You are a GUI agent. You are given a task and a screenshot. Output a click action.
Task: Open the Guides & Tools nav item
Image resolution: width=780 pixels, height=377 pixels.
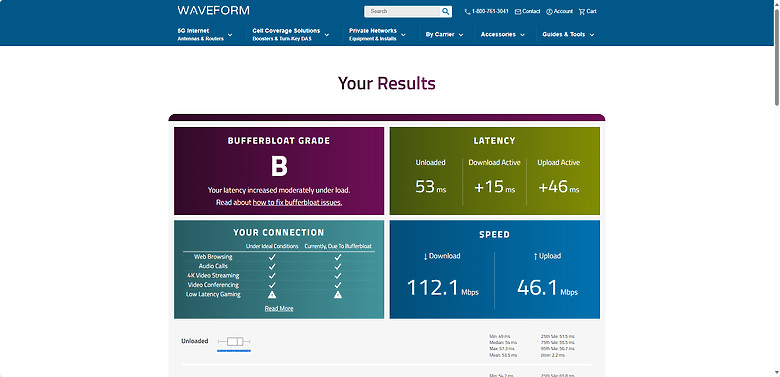pyautogui.click(x=564, y=34)
